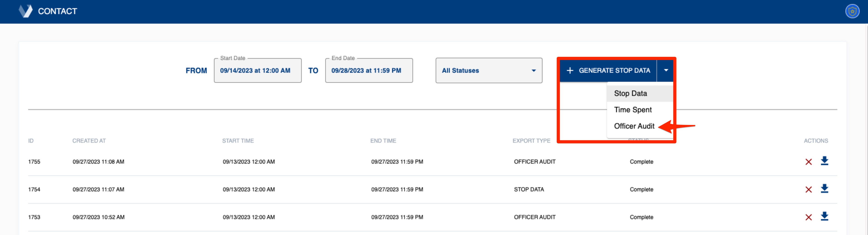
Task: Download the OFFICER AUDIT export 1755
Action: pos(825,162)
